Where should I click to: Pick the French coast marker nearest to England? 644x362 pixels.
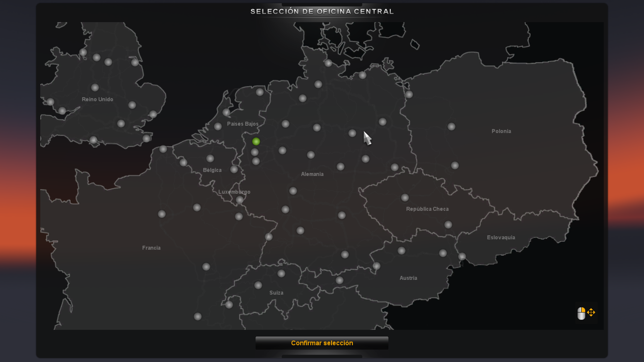[163, 149]
